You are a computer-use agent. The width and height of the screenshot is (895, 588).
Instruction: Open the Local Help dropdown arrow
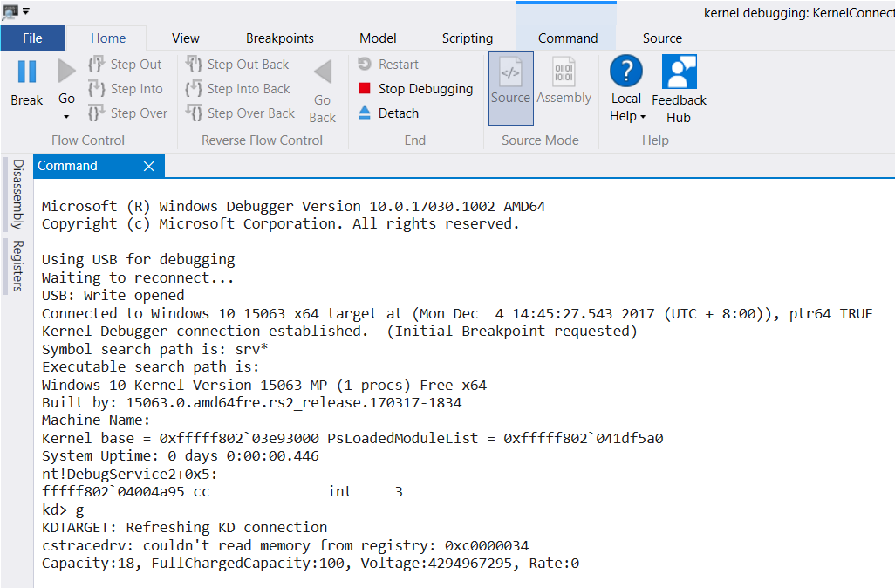click(643, 117)
